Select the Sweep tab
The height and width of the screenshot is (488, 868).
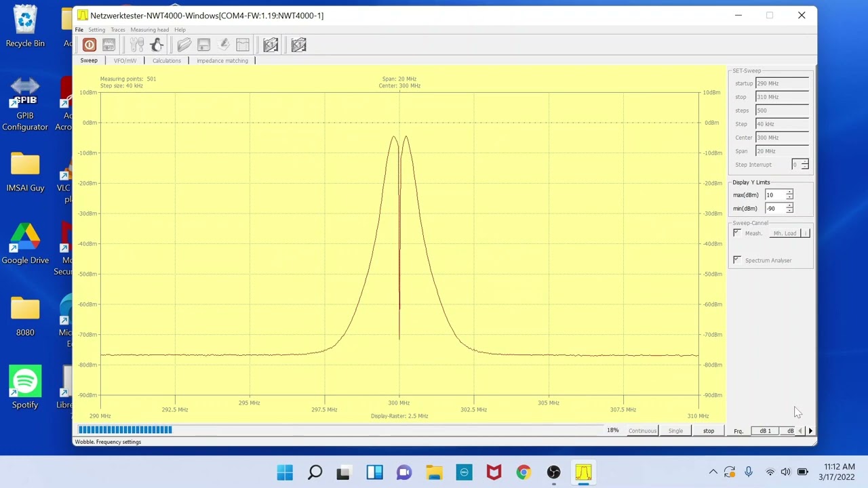pyautogui.click(x=89, y=60)
